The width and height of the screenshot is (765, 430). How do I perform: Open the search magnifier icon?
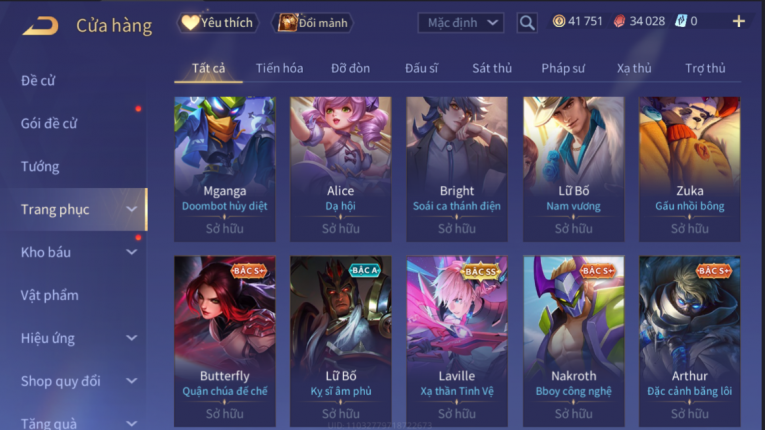tap(527, 22)
